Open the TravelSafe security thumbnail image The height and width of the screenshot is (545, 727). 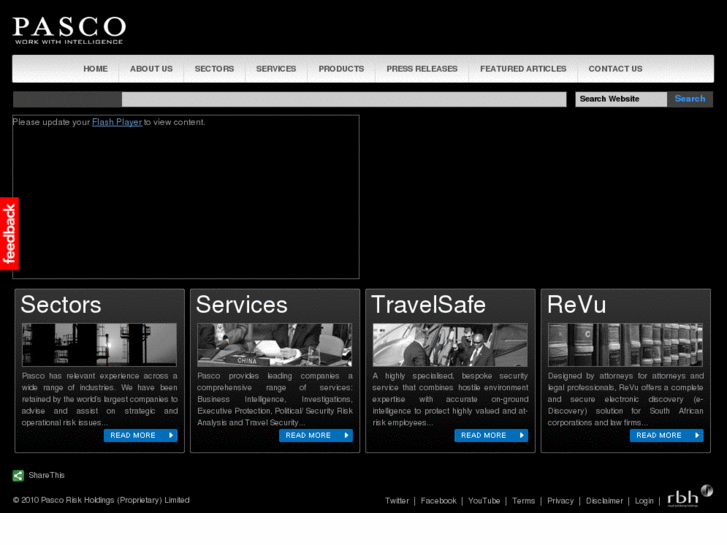pyautogui.click(x=450, y=345)
